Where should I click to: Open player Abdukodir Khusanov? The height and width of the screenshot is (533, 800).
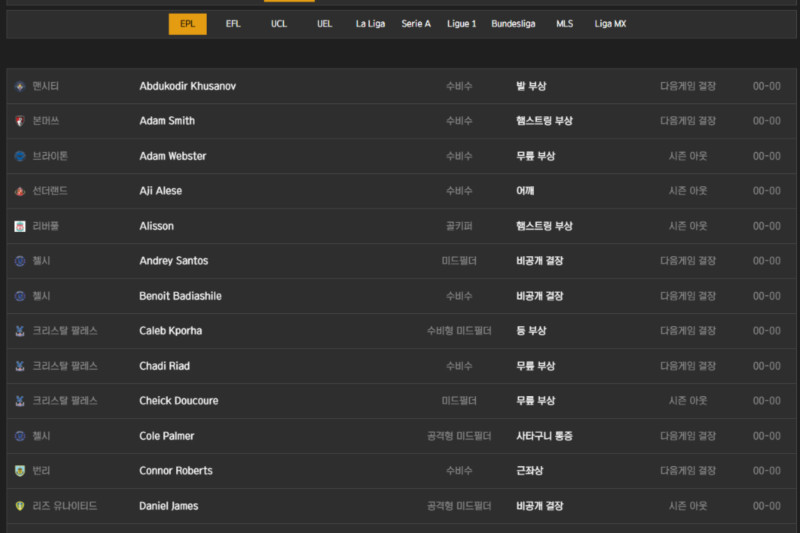[x=187, y=86]
